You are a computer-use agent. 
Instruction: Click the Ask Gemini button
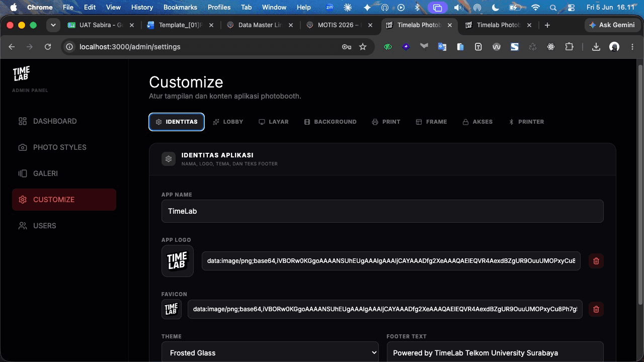point(612,25)
